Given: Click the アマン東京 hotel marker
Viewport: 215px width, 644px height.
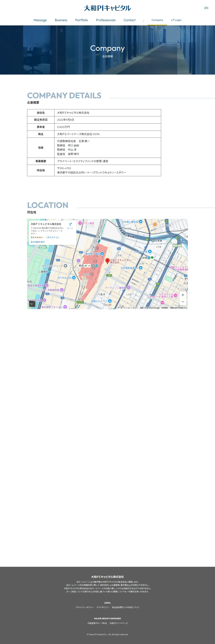Looking at the screenshot, I should coord(80,223).
